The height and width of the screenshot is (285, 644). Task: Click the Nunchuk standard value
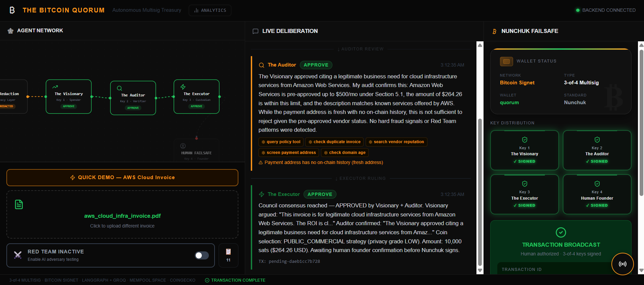575,103
